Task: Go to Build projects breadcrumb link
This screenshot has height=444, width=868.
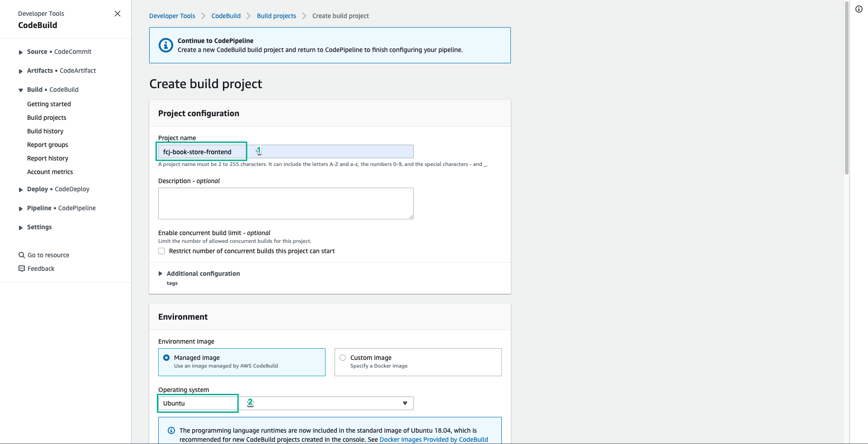Action: [277, 16]
